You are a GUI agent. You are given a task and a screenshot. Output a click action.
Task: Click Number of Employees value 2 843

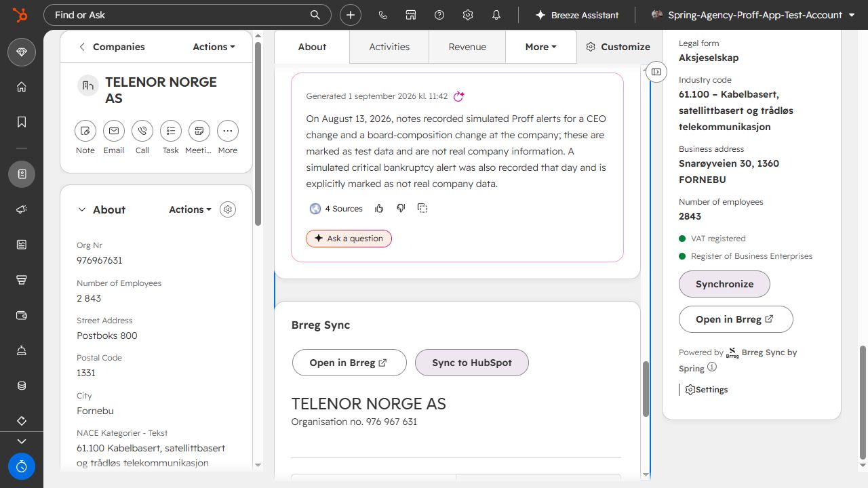89,298
